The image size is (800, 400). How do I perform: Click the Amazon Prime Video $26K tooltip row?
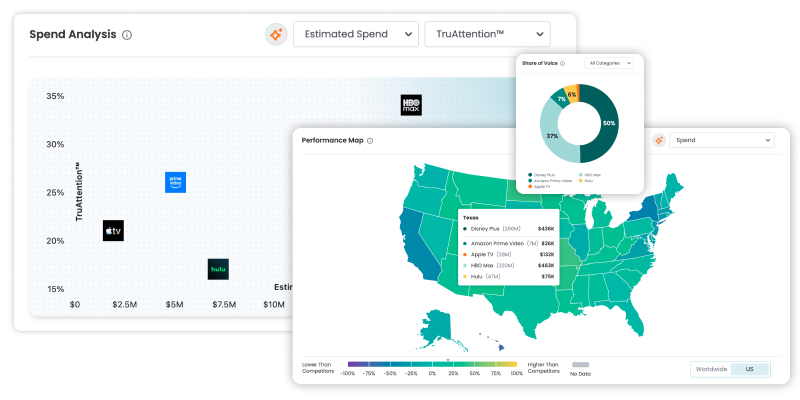(x=508, y=243)
